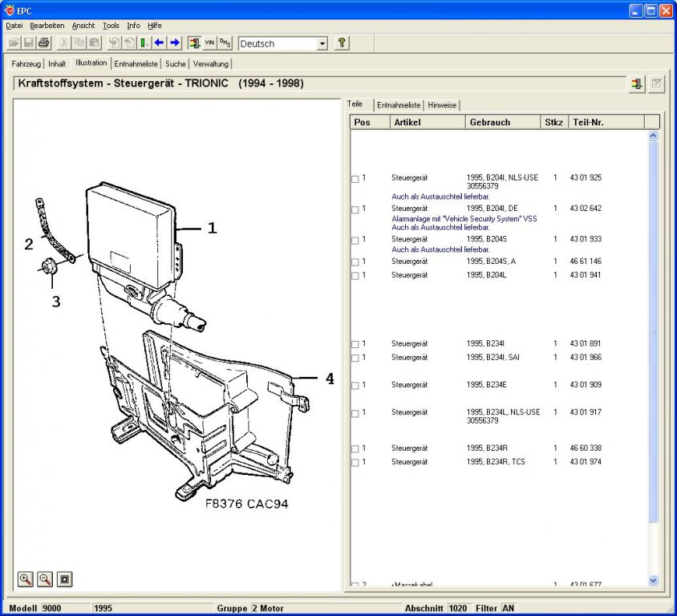677x616 pixels.
Task: Fit illustration to window icon
Action: pos(65,579)
